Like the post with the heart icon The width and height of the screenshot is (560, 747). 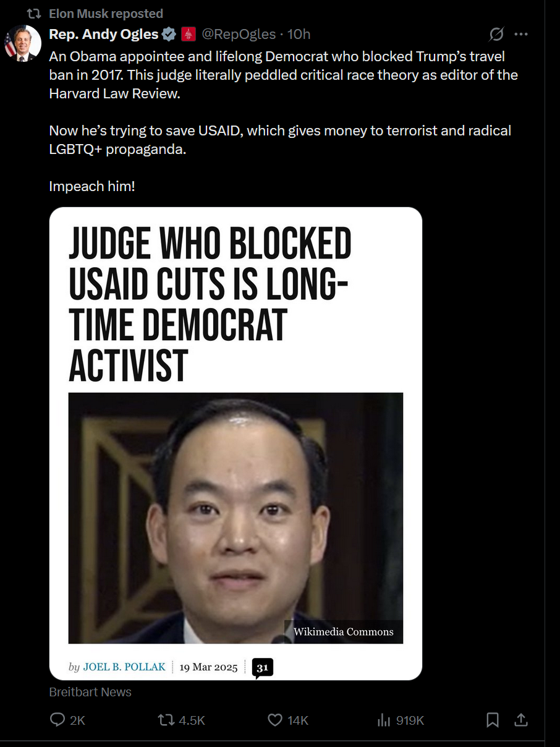275,720
